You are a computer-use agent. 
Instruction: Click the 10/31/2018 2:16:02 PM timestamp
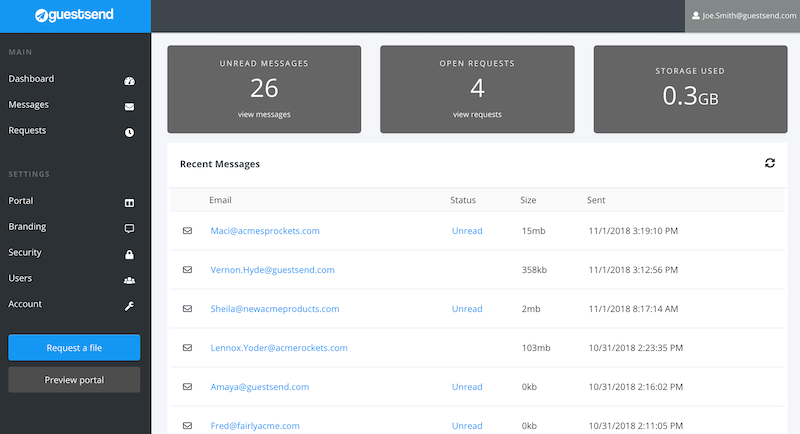636,387
